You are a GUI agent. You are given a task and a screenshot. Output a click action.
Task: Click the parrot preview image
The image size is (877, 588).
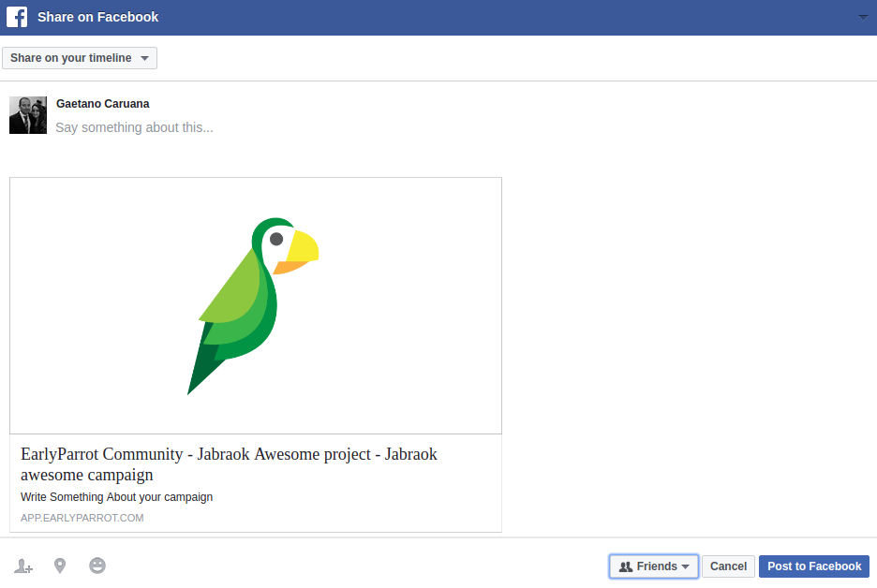point(256,306)
